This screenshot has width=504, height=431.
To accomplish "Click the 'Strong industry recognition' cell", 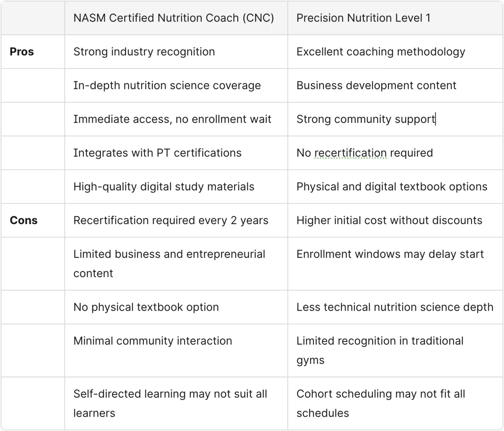I will coord(144,52).
